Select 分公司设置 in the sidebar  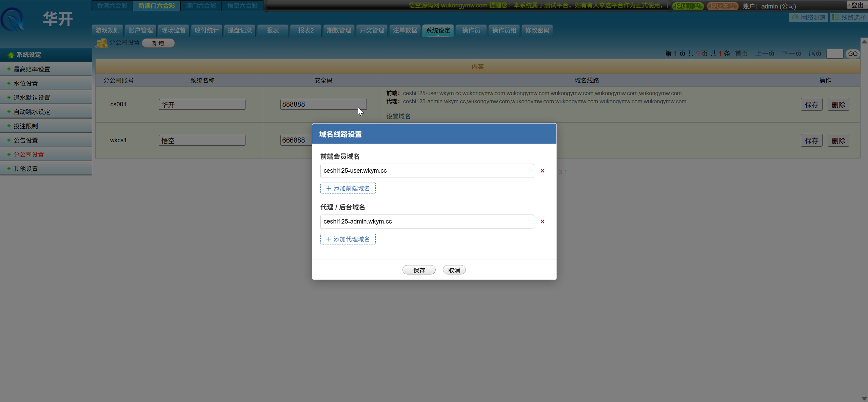[x=46, y=154]
